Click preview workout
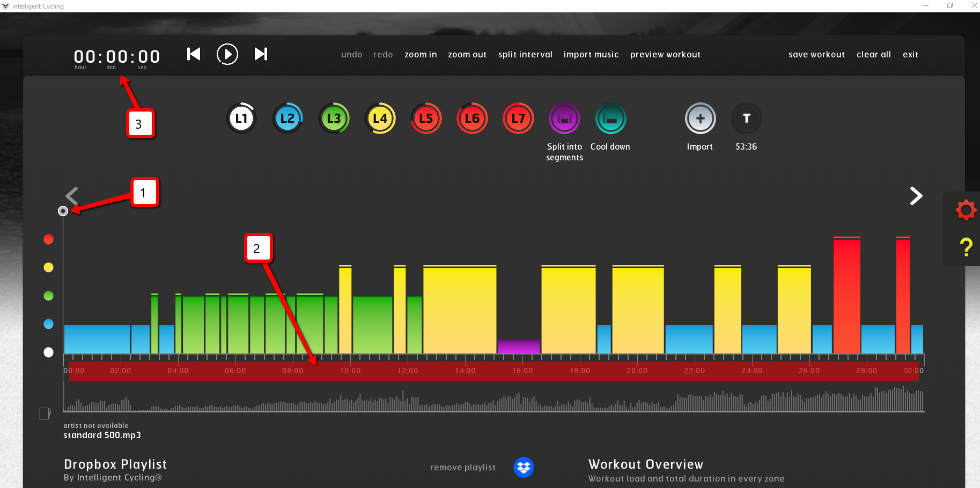This screenshot has height=488, width=980. [665, 55]
